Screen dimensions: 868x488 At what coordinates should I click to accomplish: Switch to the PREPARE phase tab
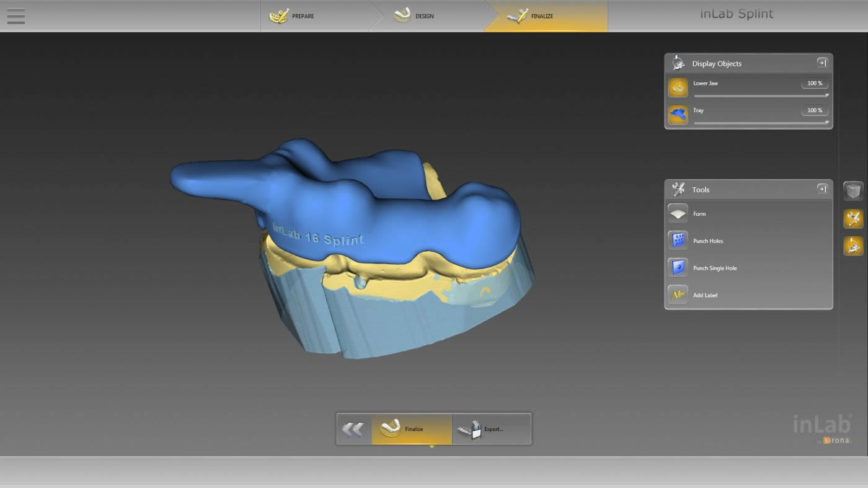(x=315, y=16)
